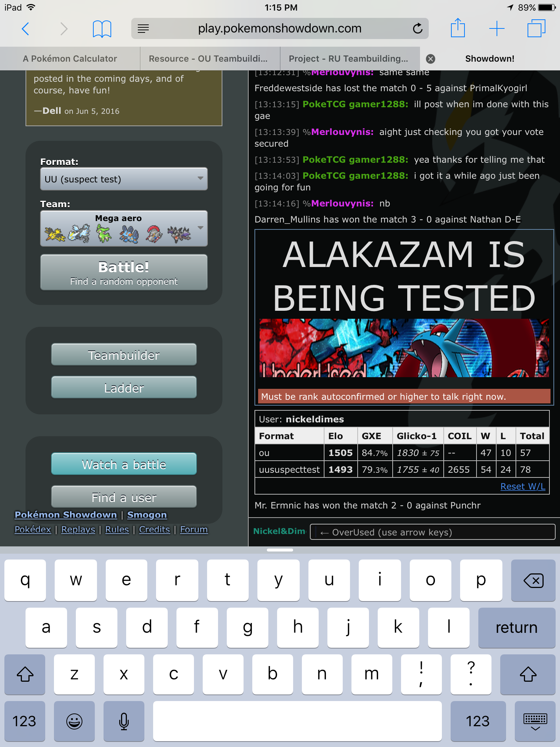The width and height of the screenshot is (560, 747).
Task: Open the Credits link
Action: 155,529
